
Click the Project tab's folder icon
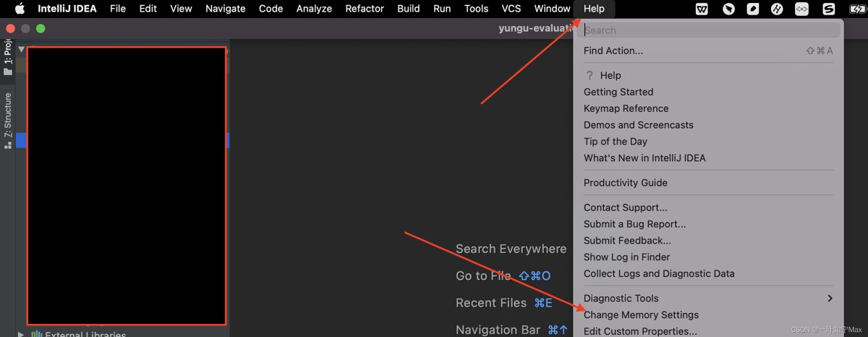tap(8, 72)
